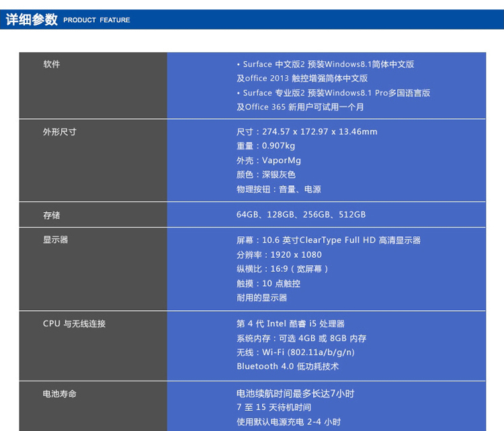504x431 pixels.
Task: Click the 纵横比 16:9 (宽屏幕) value
Action: coord(282,269)
